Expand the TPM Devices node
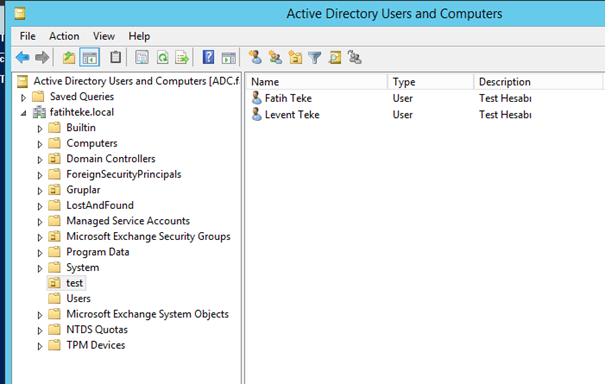605x384 pixels. click(40, 346)
